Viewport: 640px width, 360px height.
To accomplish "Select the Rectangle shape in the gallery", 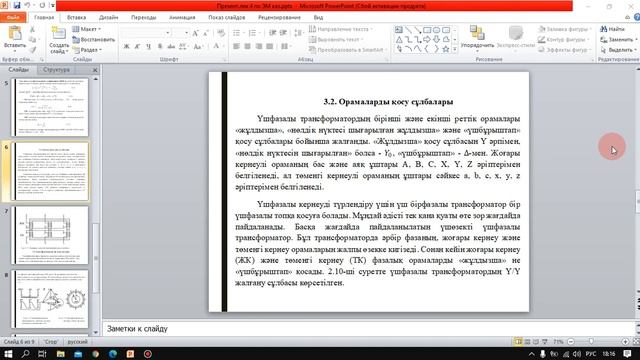I will 427,30.
